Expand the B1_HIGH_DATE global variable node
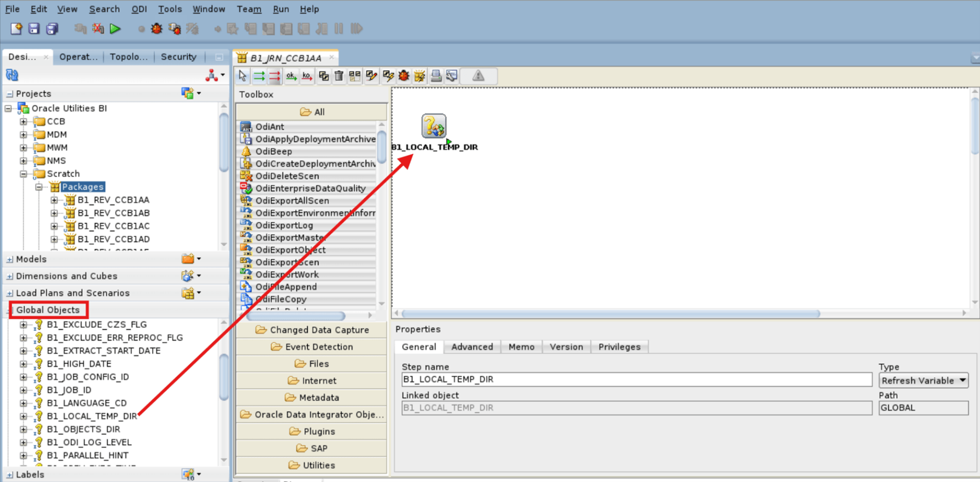This screenshot has height=482, width=980. (24, 364)
